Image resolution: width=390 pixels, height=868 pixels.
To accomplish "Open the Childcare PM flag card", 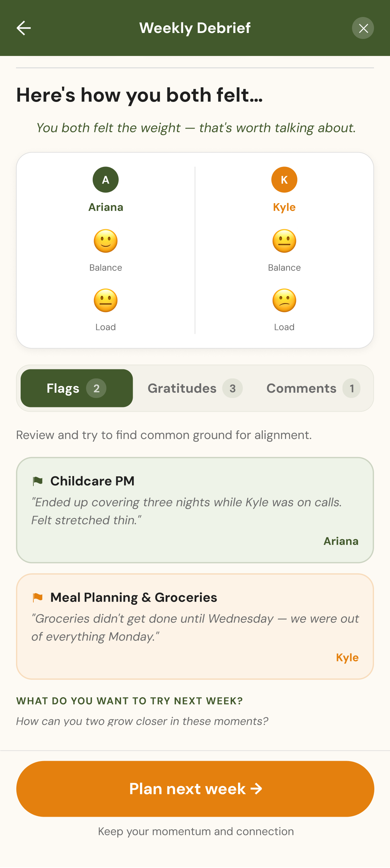I will click(195, 510).
